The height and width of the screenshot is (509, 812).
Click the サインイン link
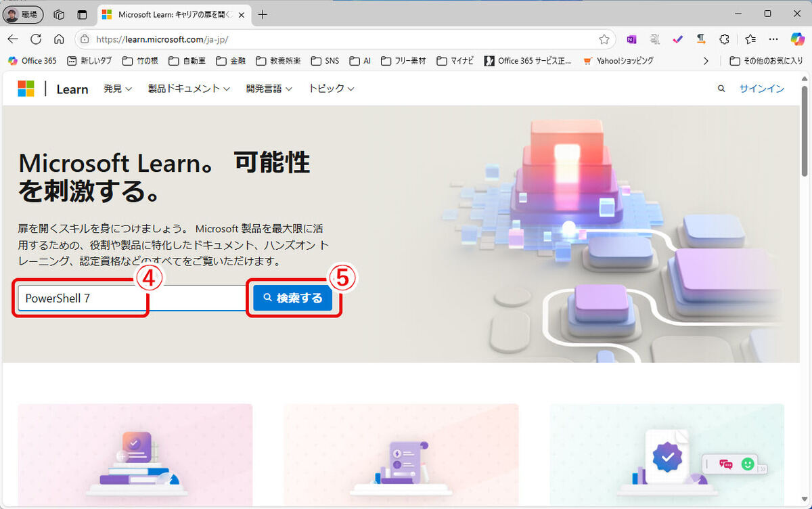click(x=762, y=89)
